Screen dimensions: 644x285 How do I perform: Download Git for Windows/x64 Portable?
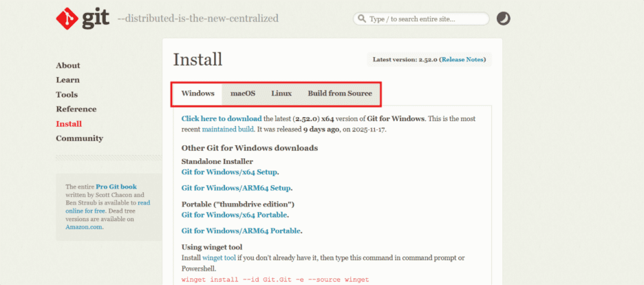(x=234, y=214)
